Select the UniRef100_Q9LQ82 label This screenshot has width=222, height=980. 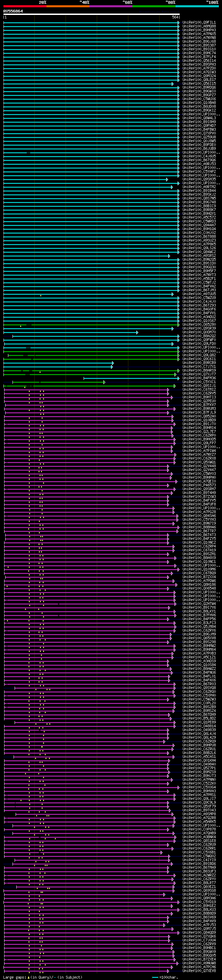199,355
